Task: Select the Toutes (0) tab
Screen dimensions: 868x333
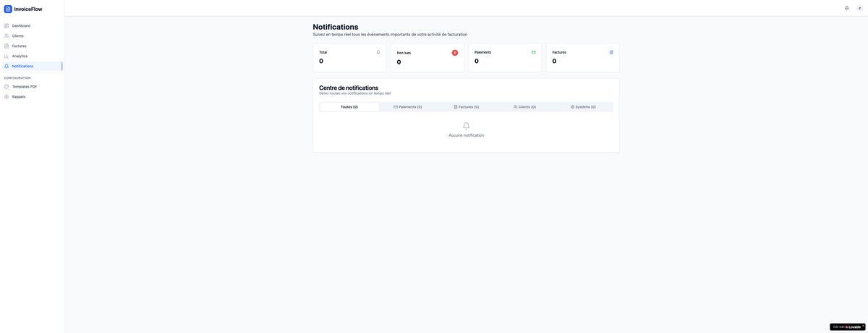Action: click(349, 106)
